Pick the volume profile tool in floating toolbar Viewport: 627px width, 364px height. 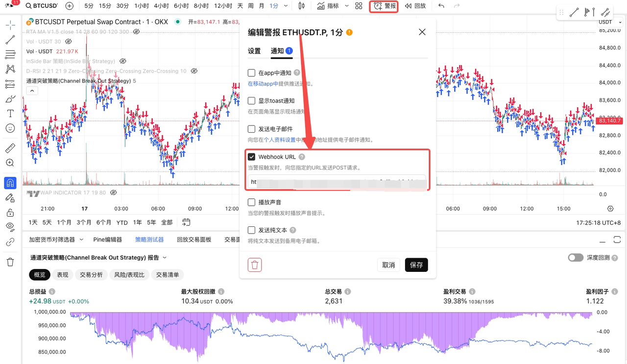pyautogui.click(x=590, y=13)
